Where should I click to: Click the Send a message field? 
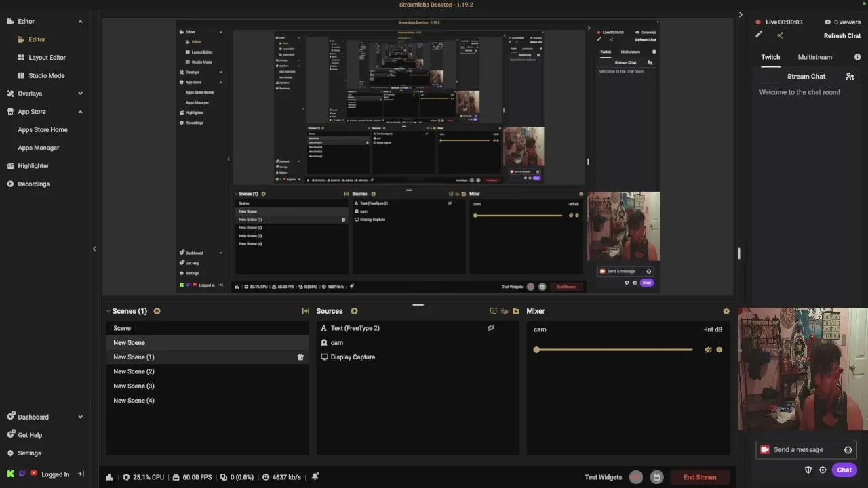tap(806, 450)
